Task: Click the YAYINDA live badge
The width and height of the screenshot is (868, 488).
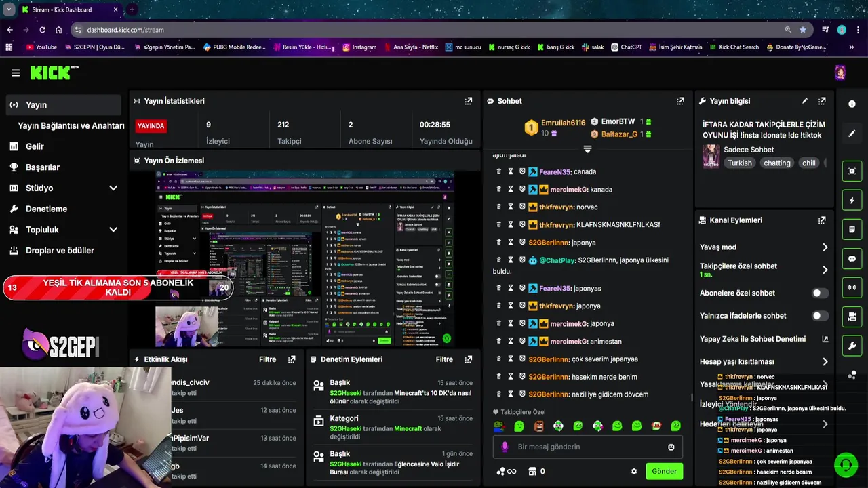Action: click(151, 126)
